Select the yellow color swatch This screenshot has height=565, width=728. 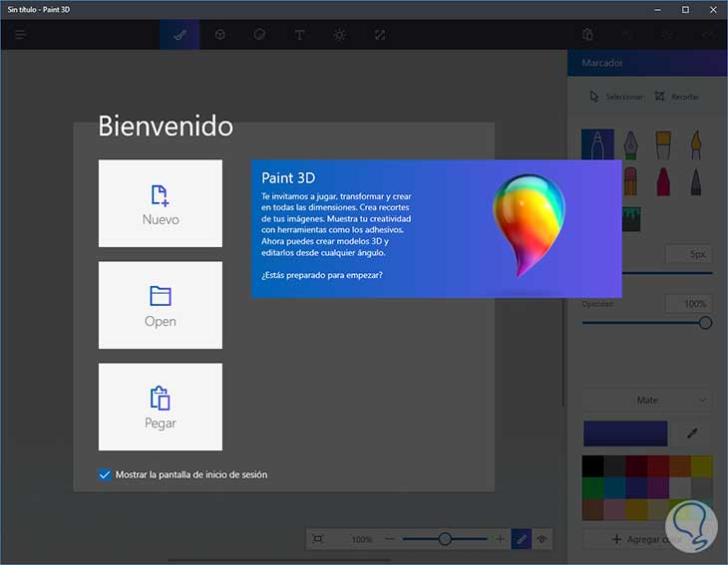click(x=701, y=466)
